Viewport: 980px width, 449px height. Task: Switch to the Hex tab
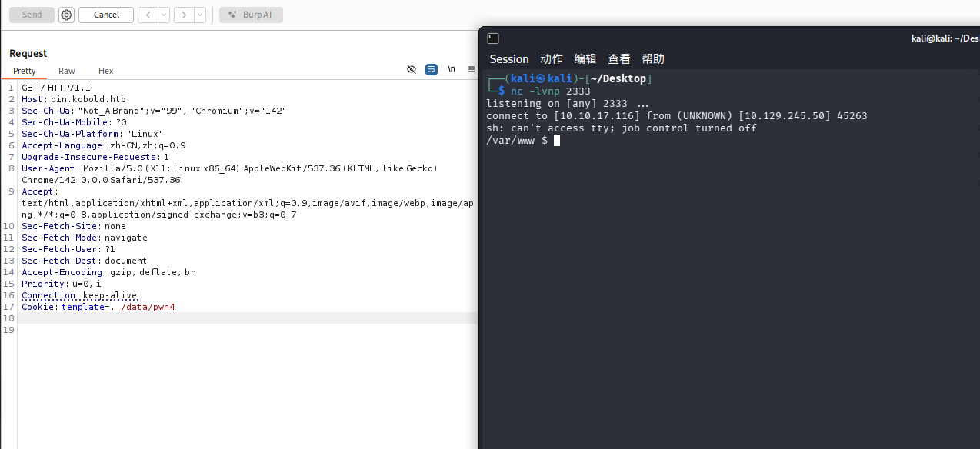click(105, 71)
